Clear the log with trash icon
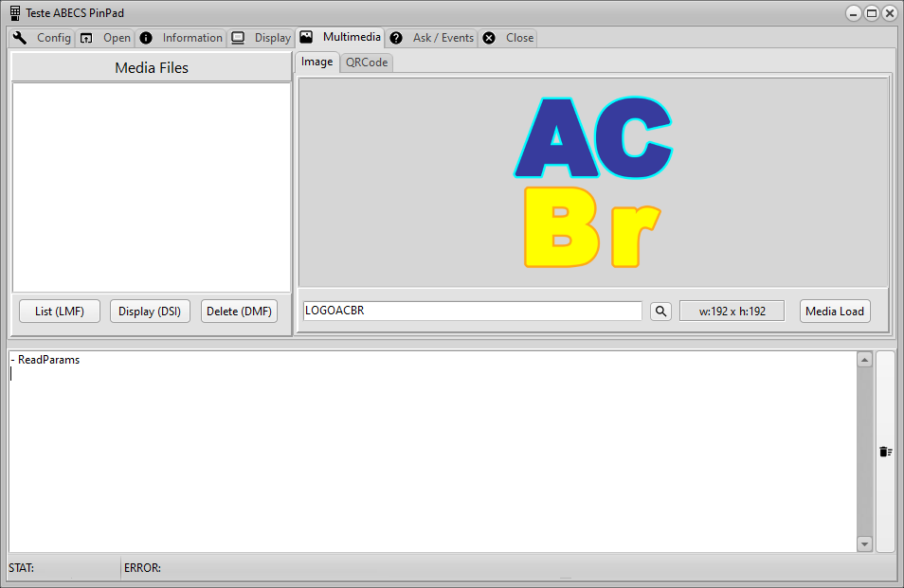Screen dimensions: 904x588 pyautogui.click(x=886, y=452)
